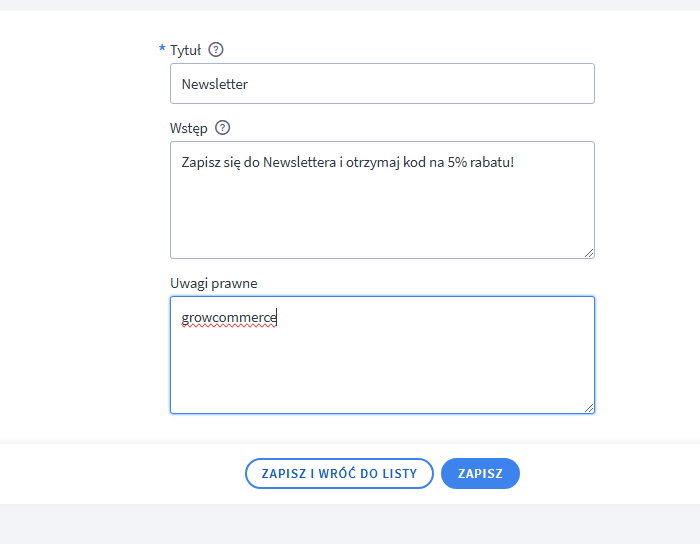The height and width of the screenshot is (544, 700).
Task: Click the required asterisk before Tytuł
Action: coord(162,50)
